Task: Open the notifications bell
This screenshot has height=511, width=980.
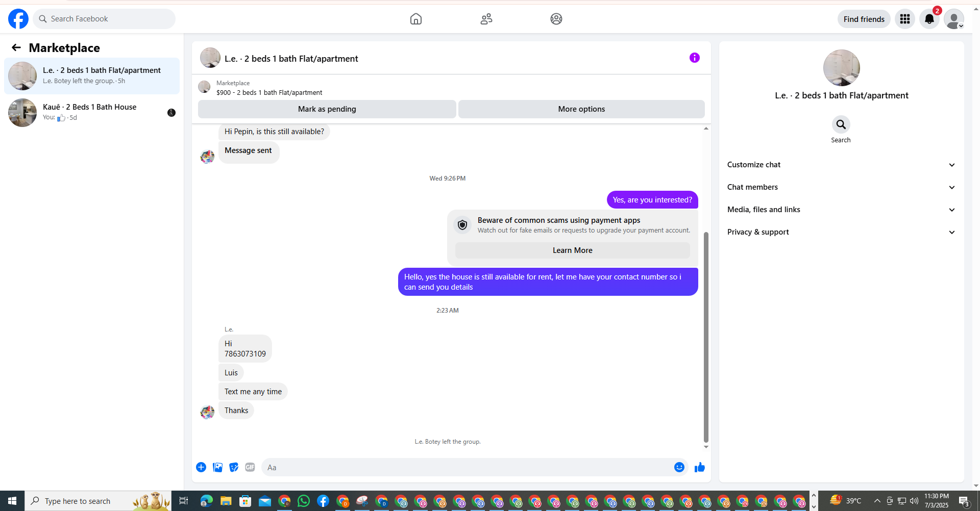Action: [x=929, y=19]
